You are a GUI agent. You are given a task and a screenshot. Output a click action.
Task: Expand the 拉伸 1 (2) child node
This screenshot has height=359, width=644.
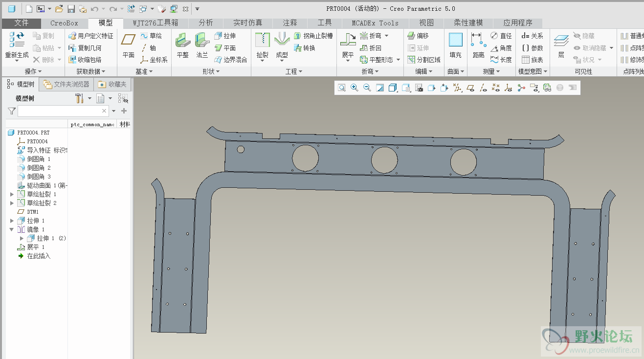22,238
